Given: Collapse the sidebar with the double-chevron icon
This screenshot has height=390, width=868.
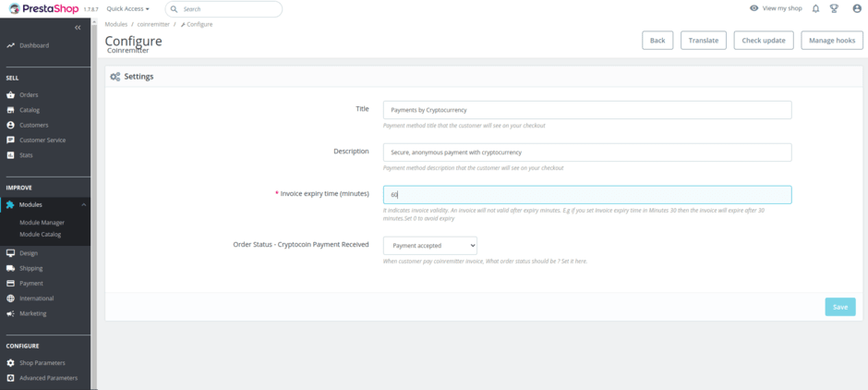Looking at the screenshot, I should pos(78,28).
